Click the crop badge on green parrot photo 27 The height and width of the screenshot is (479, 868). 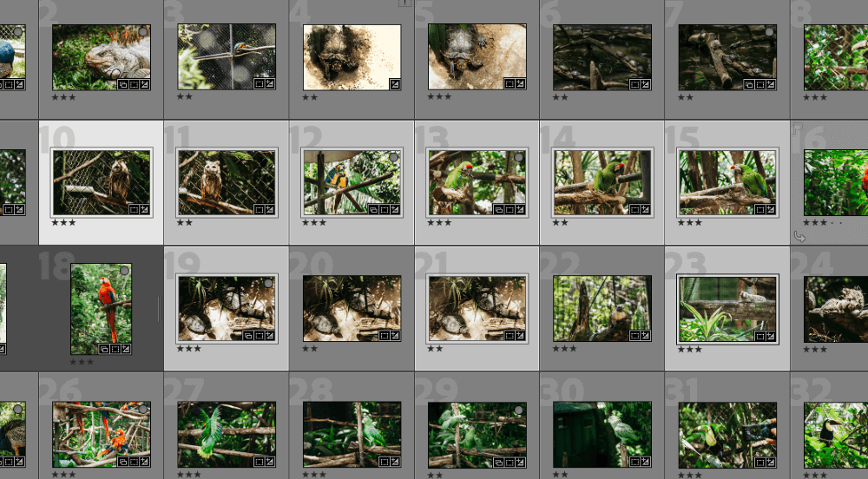click(x=259, y=462)
